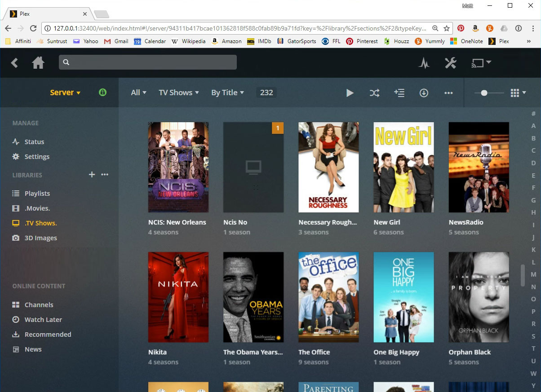Open the Wikipedia bookmark

coord(187,41)
